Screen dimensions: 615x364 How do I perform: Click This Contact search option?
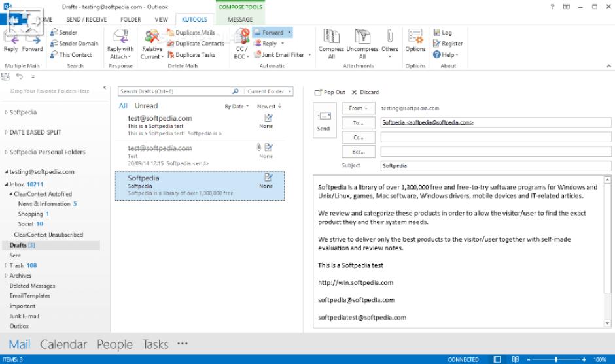(71, 55)
